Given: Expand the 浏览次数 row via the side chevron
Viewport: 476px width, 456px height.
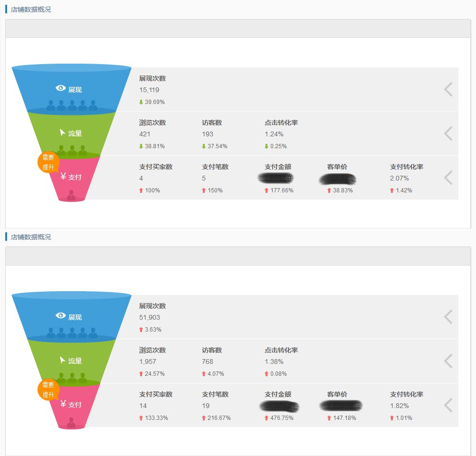Looking at the screenshot, I should (447, 133).
